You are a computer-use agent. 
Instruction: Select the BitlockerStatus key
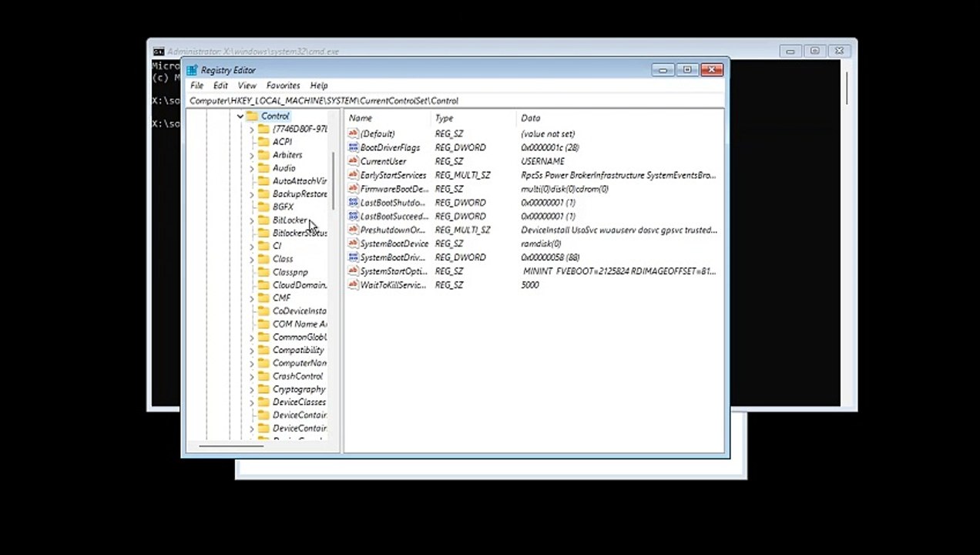300,233
